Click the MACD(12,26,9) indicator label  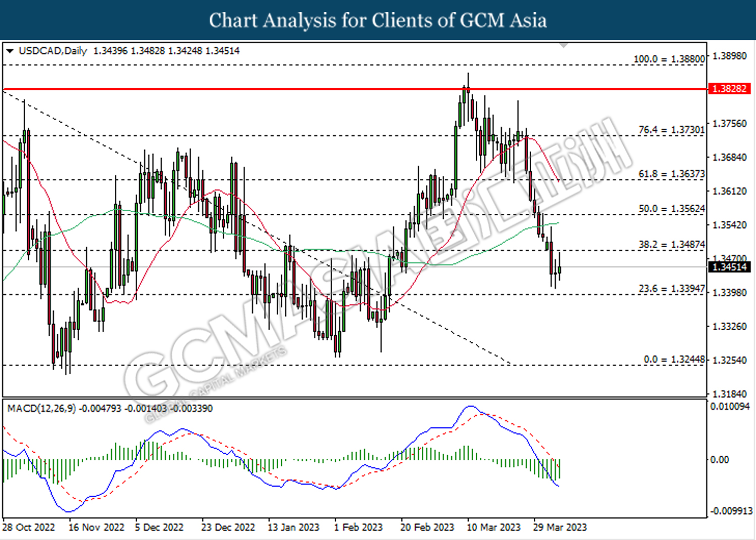41,408
